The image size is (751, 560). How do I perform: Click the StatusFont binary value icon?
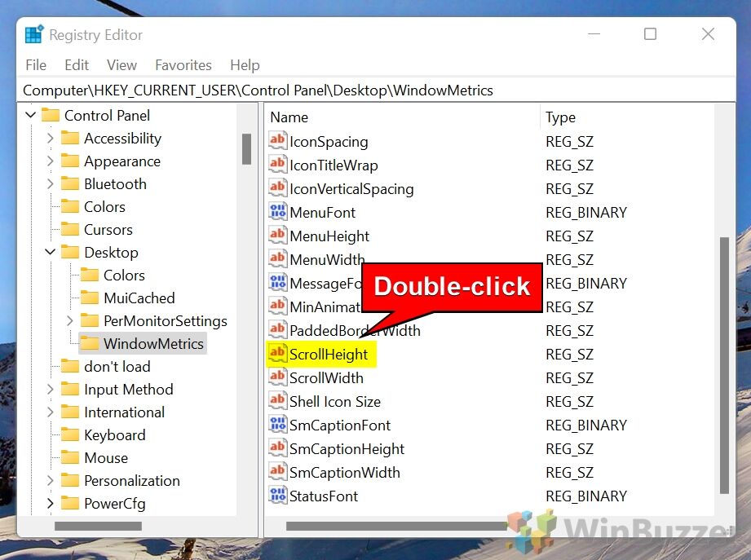(x=277, y=496)
